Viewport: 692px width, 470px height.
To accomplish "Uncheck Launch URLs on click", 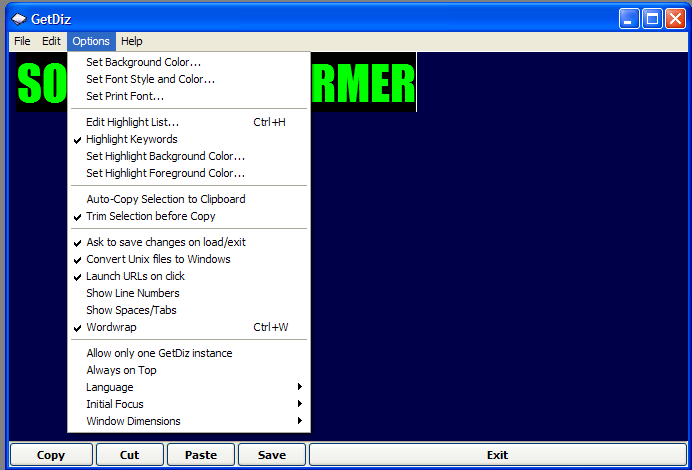I will [135, 276].
